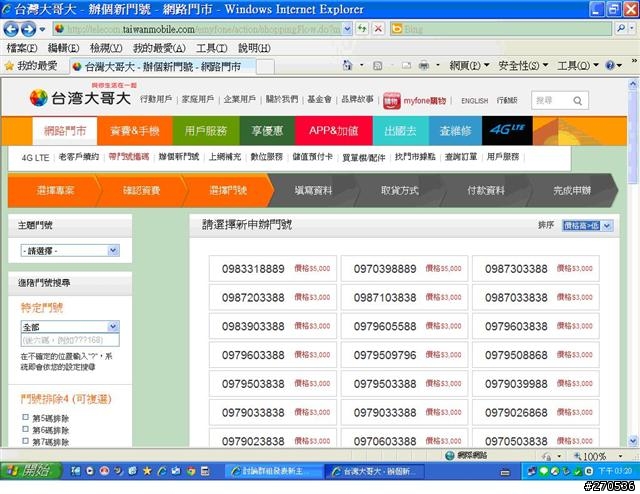Tick the 第6碼排除 checkbox
The height and width of the screenshot is (494, 640).
25,429
